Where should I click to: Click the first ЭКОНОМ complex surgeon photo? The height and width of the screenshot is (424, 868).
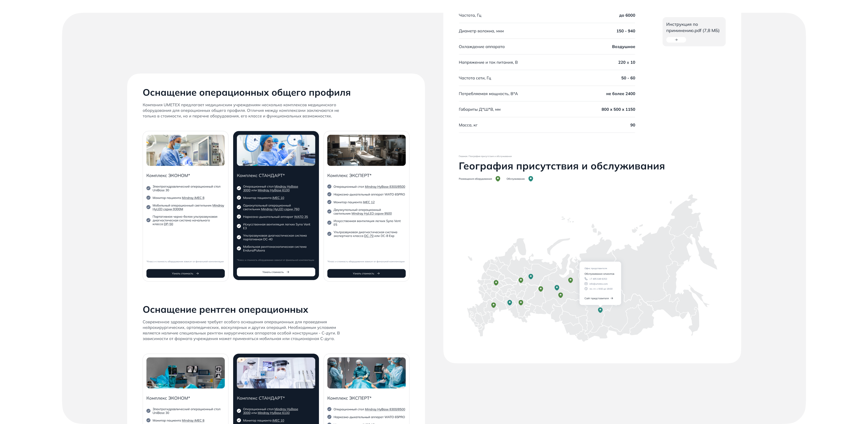[185, 150]
